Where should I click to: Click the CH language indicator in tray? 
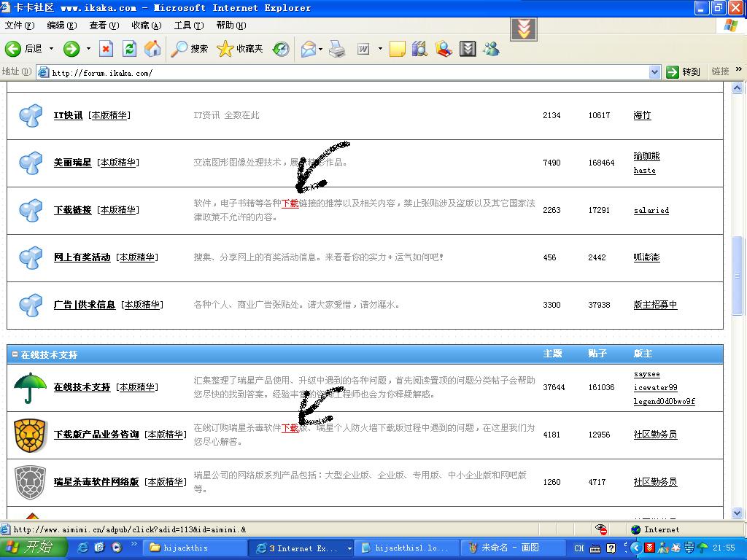coord(578,548)
